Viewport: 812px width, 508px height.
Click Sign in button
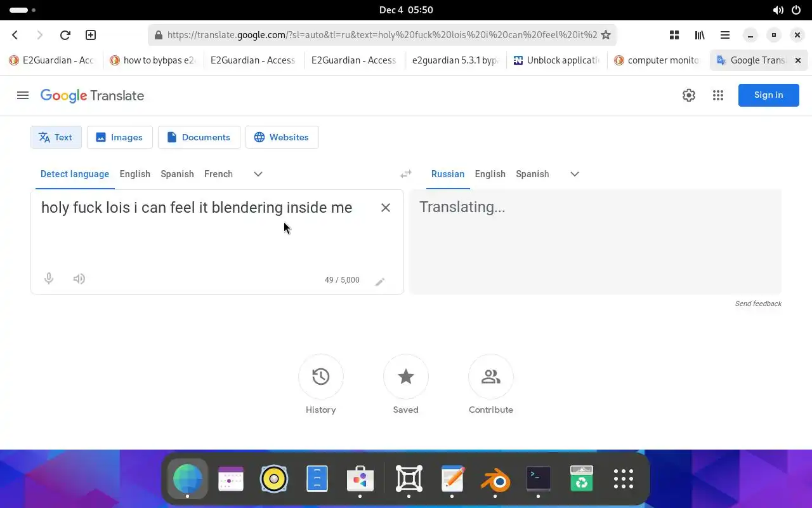pos(768,95)
